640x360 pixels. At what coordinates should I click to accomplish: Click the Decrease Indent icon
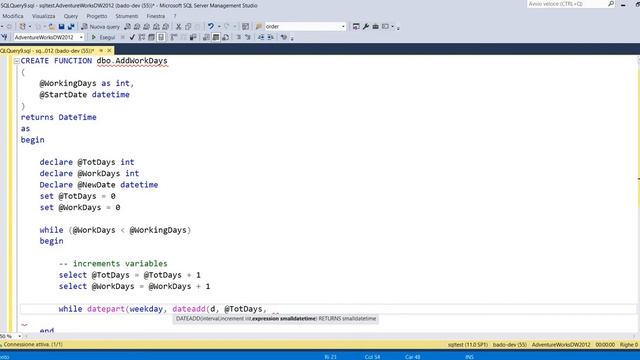click(x=260, y=37)
